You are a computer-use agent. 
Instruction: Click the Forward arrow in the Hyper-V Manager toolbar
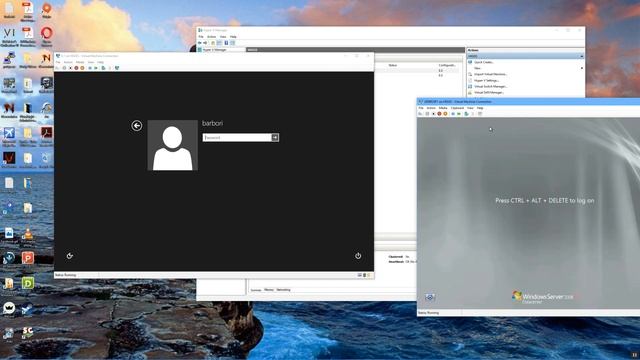[205, 43]
